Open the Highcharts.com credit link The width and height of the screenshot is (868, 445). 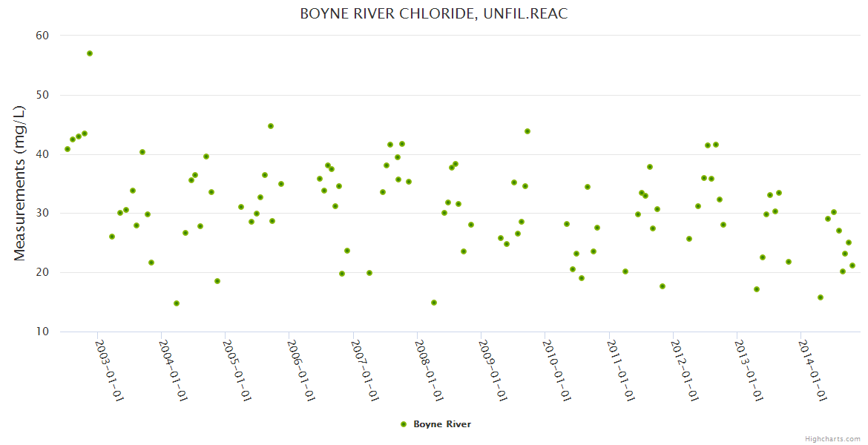pos(832,438)
